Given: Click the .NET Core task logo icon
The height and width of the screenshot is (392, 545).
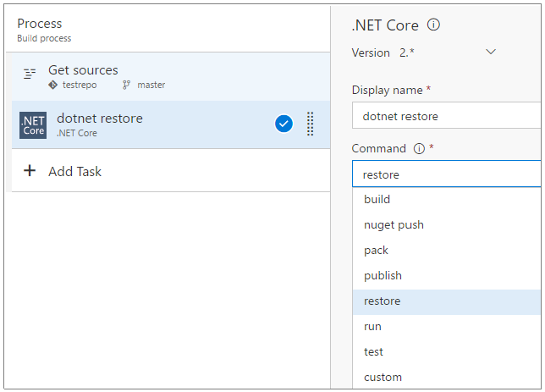Looking at the screenshot, I should [33, 124].
